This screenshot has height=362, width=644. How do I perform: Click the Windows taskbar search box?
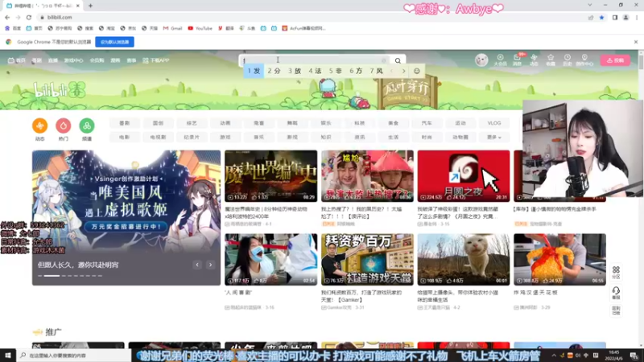pyautogui.click(x=74, y=355)
